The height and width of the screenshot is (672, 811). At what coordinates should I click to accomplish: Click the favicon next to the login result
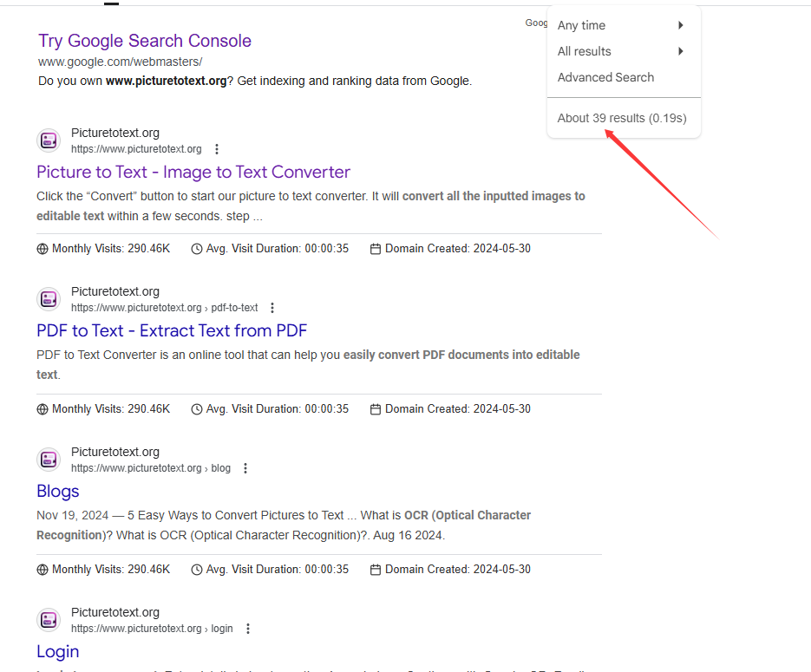49,619
